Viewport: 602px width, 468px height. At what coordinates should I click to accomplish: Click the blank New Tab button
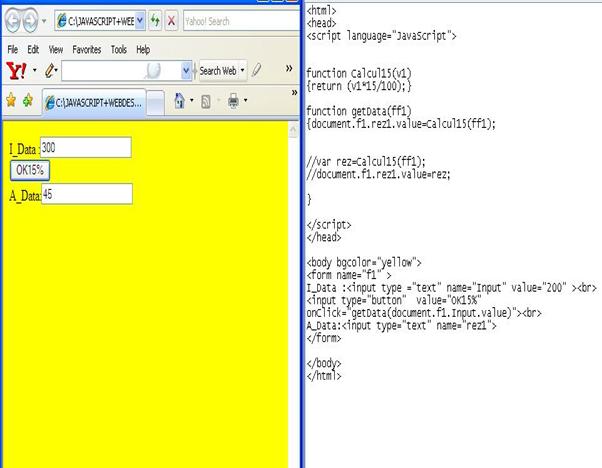[155, 103]
